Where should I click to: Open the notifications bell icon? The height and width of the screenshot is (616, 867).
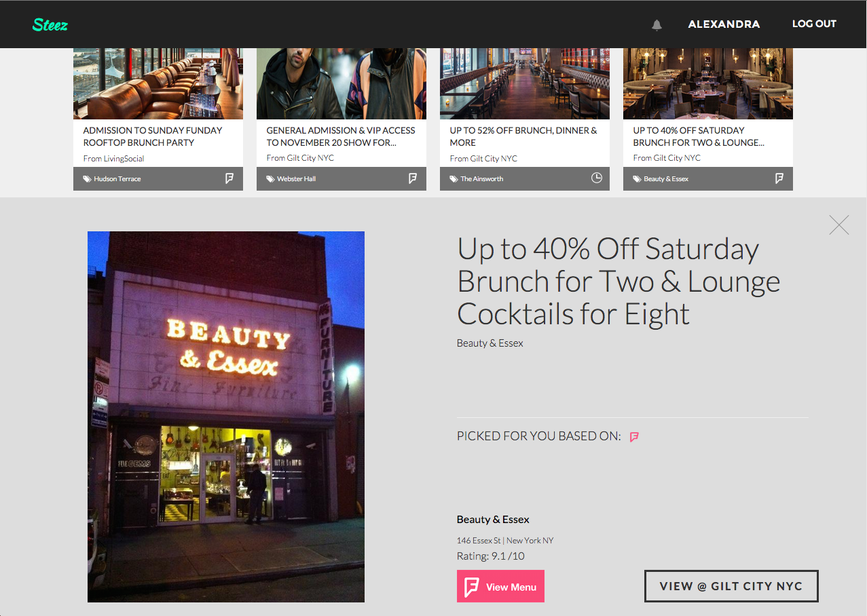657,25
